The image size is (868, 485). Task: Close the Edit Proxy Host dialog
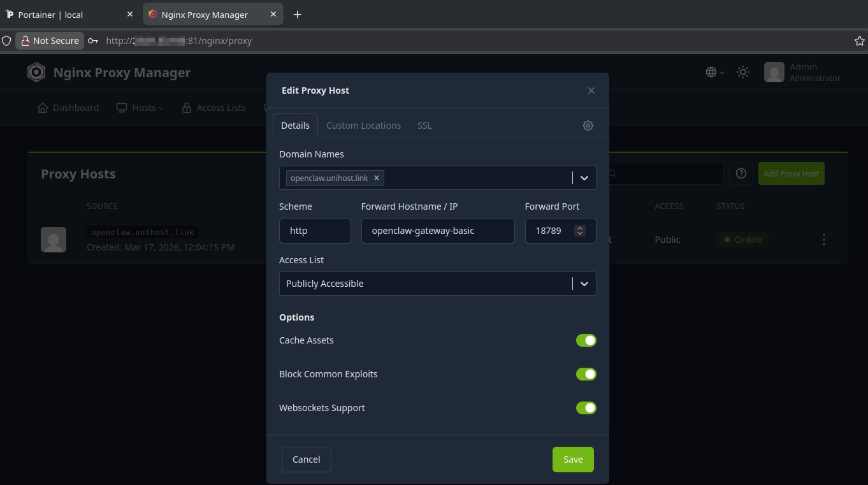tap(591, 90)
